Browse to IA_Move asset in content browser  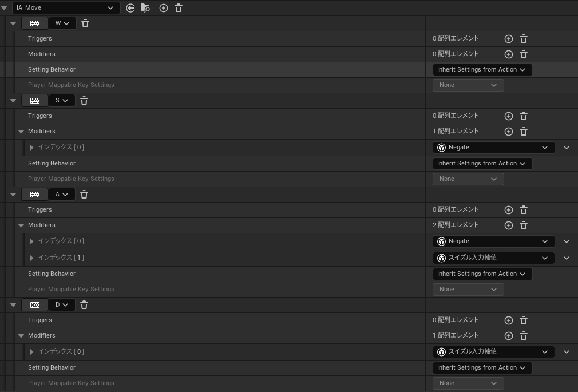coord(145,8)
